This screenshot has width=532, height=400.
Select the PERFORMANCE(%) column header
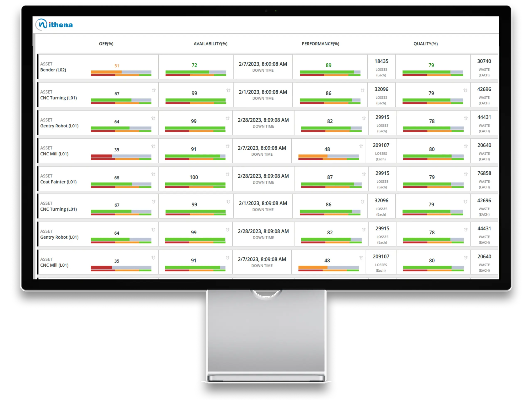tap(320, 44)
